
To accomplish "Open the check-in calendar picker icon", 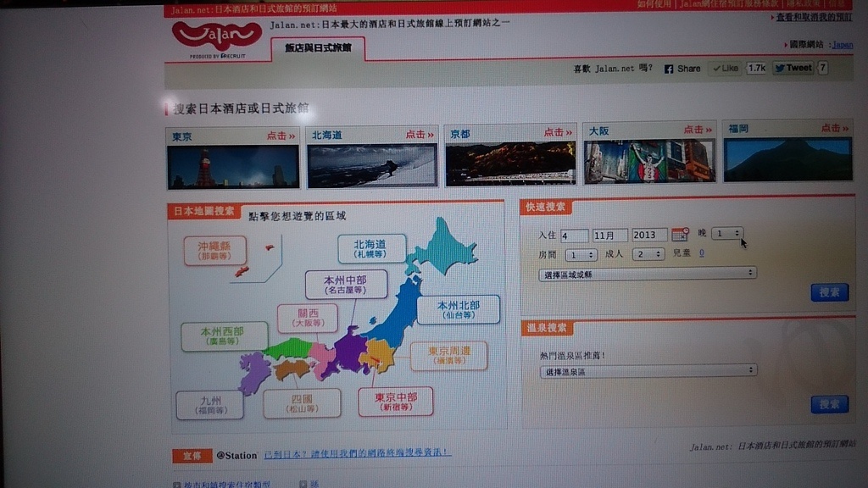I will point(680,234).
